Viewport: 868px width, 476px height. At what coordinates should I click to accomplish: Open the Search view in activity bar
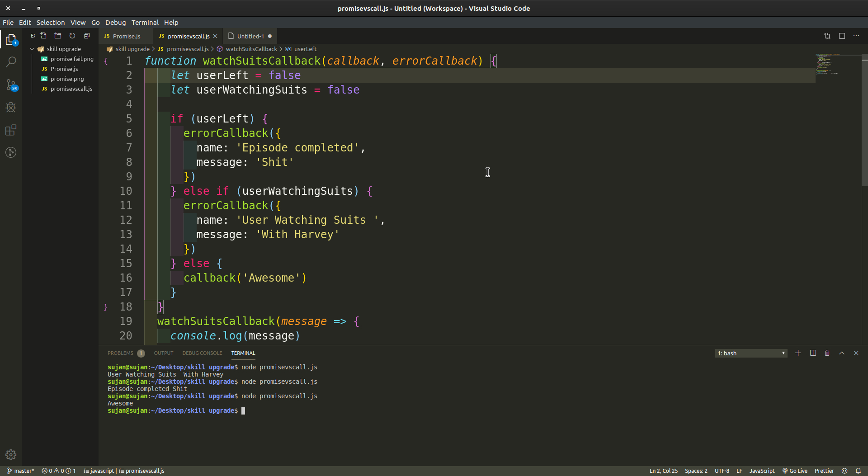[11, 62]
